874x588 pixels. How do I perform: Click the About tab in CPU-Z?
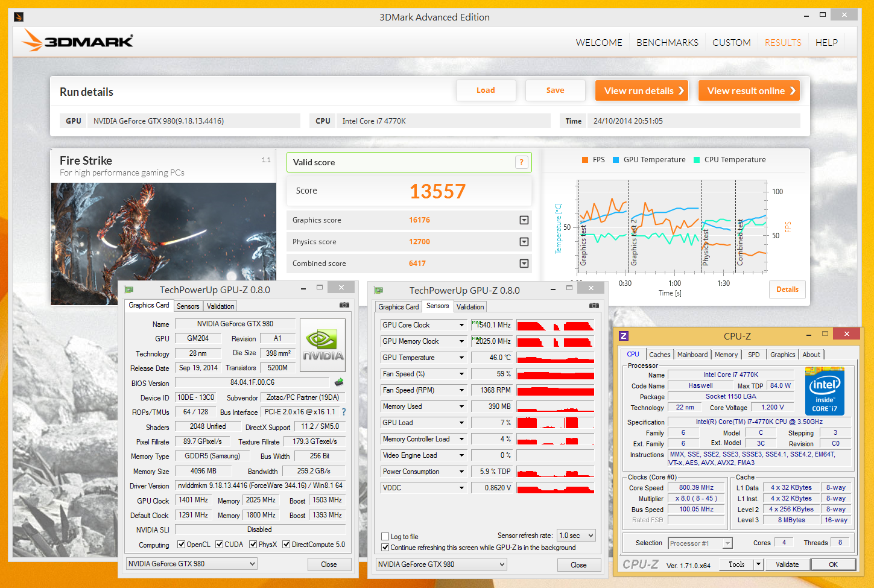point(811,355)
